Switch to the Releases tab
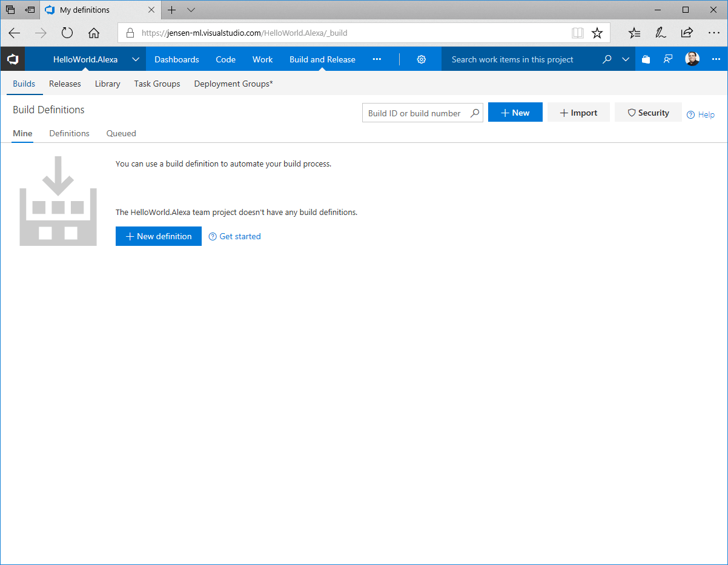Viewport: 728px width, 565px height. pyautogui.click(x=65, y=84)
